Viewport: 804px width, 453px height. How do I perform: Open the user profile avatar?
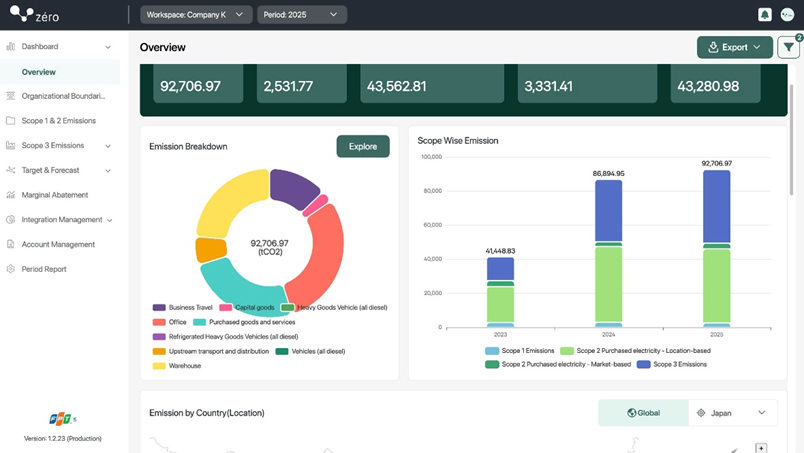(787, 14)
